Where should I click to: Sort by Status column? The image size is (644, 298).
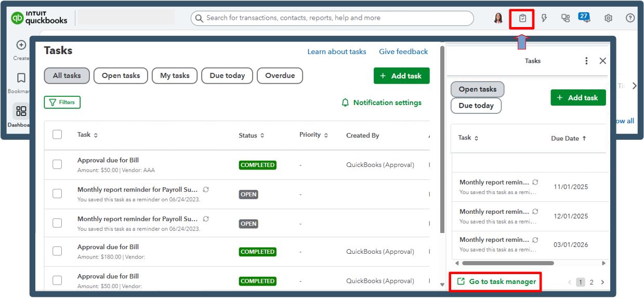click(x=252, y=135)
